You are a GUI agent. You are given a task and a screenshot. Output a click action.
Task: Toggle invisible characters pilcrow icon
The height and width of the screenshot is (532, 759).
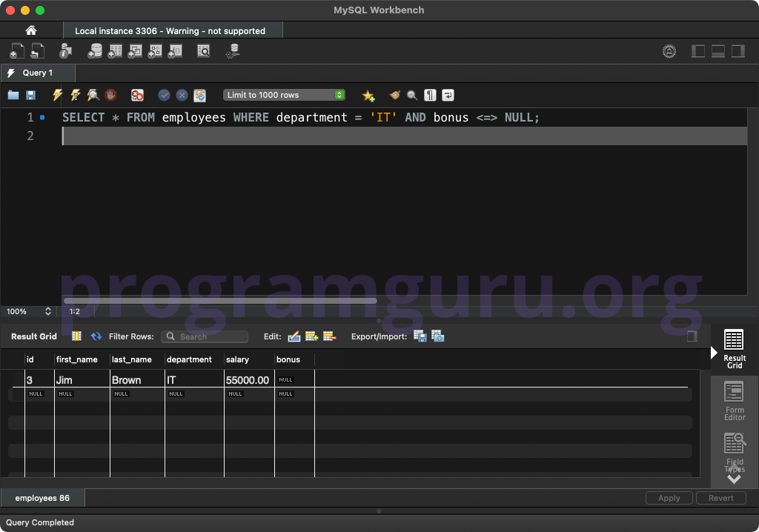[x=431, y=95]
